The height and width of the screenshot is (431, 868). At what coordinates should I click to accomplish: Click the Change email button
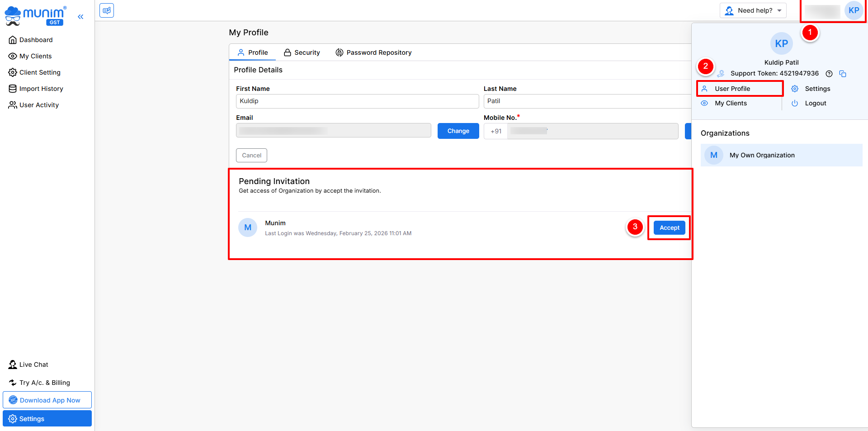pos(458,131)
